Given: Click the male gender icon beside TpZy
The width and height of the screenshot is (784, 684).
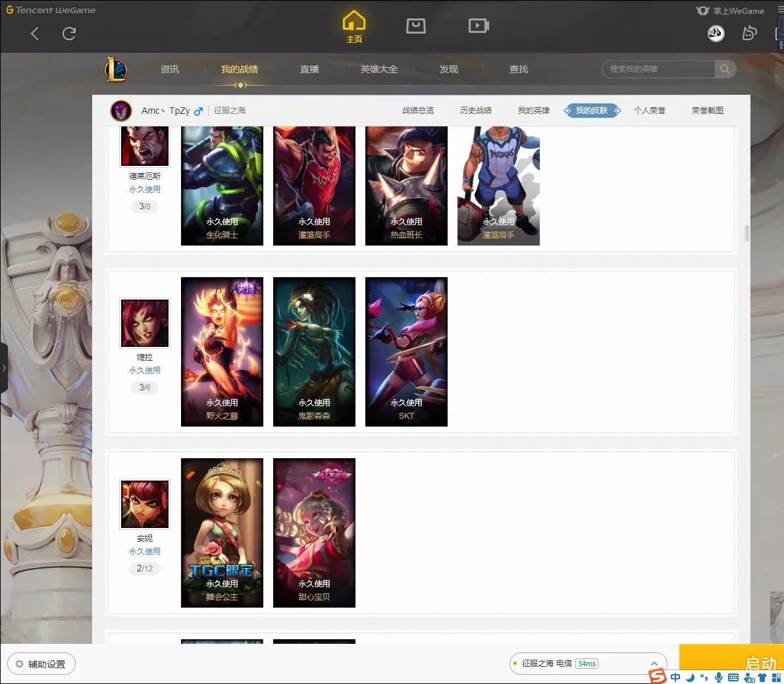Looking at the screenshot, I should click(x=199, y=111).
